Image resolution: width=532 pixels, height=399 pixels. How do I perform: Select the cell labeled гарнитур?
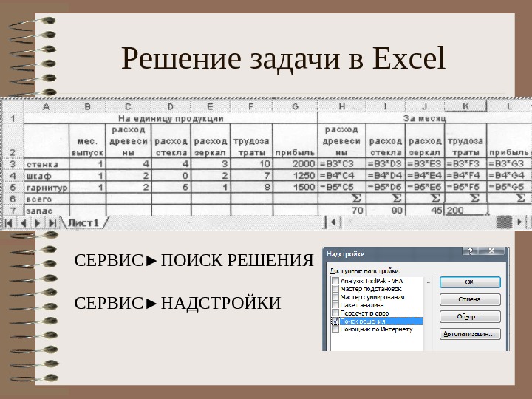click(x=46, y=187)
